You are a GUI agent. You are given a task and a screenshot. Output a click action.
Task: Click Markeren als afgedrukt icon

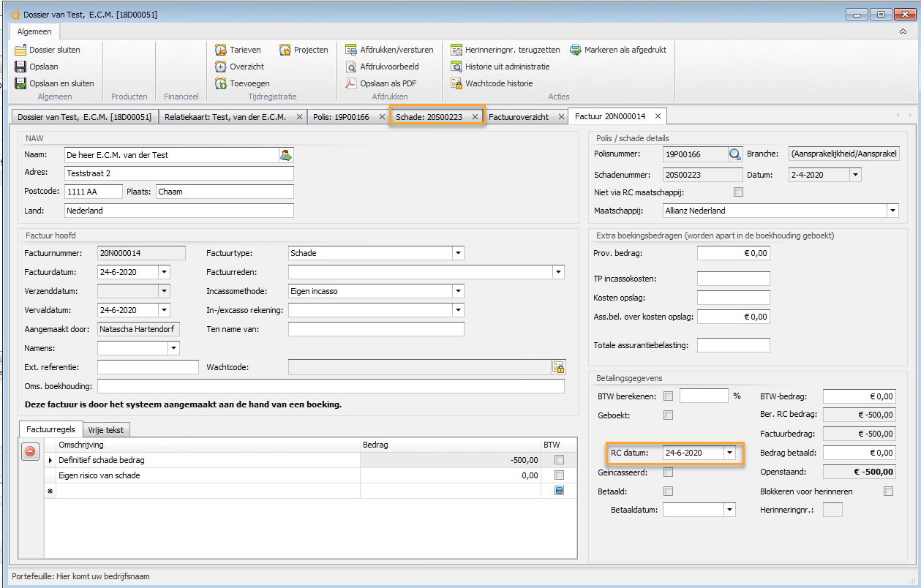(576, 50)
